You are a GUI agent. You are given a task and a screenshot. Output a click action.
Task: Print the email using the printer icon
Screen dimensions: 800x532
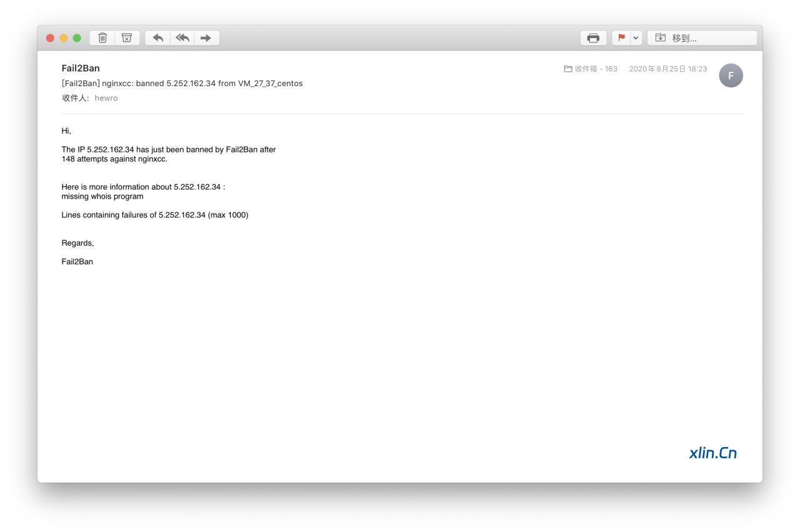click(593, 38)
